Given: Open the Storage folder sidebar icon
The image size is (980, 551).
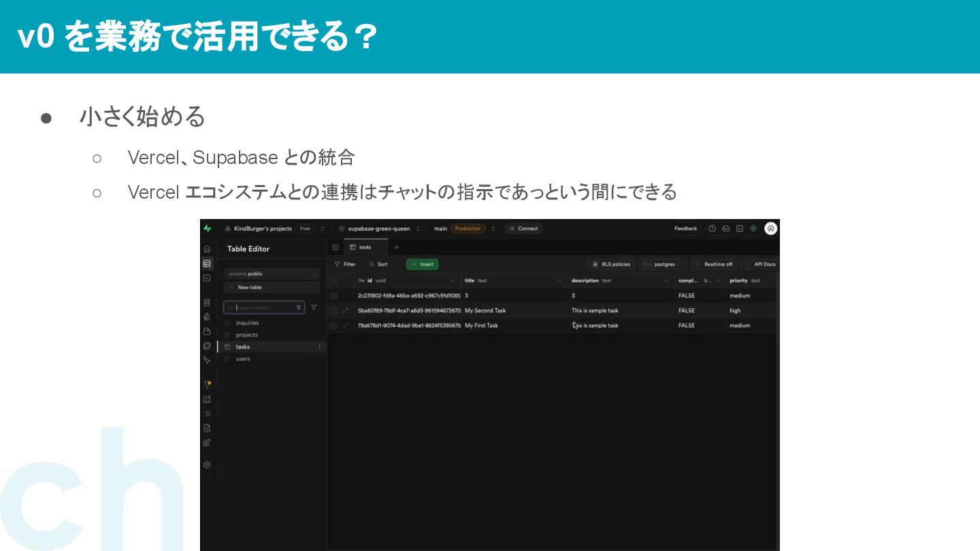Looking at the screenshot, I should pos(207,331).
